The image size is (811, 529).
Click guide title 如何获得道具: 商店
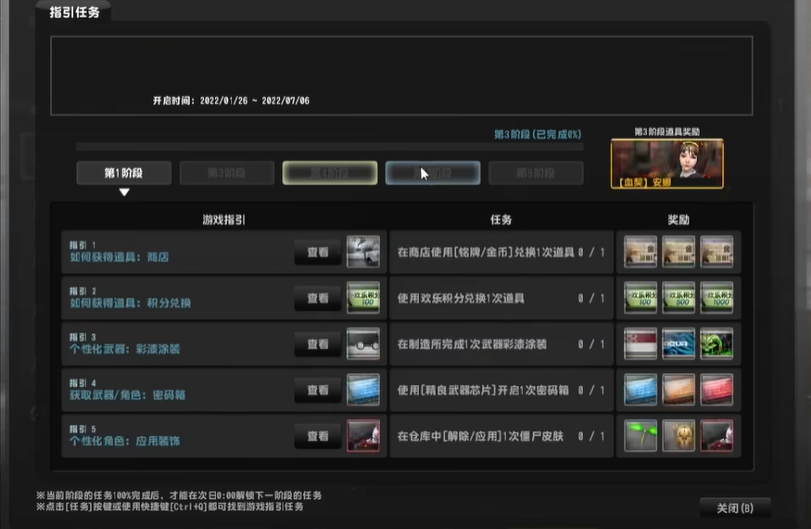pyautogui.click(x=119, y=257)
